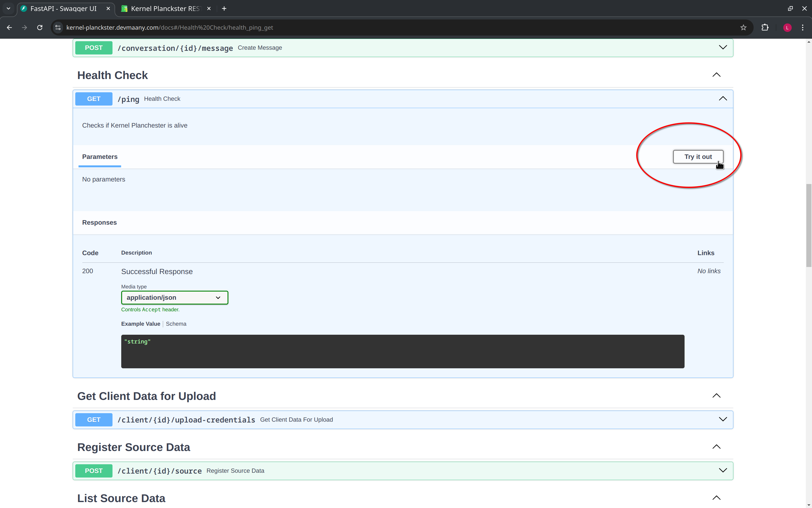
Task: Expand the POST /client/{id}/source chevron
Action: [x=723, y=471]
